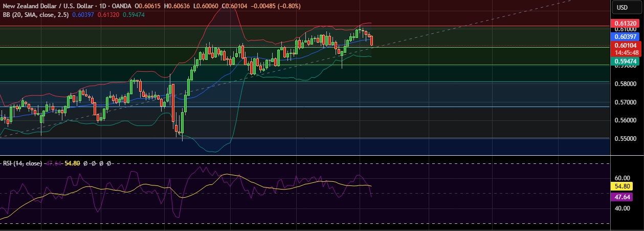Select the RSI (14, close) indicator legend
Image resolution: width=644 pixels, height=231 pixels.
(22, 163)
